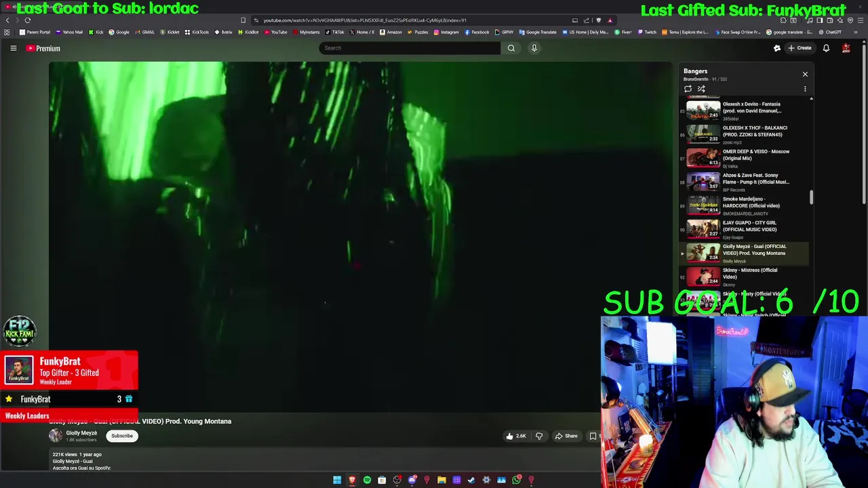The height and width of the screenshot is (488, 868).
Task: Play OMER DEEP & VEISO - Moscow
Action: [745, 158]
